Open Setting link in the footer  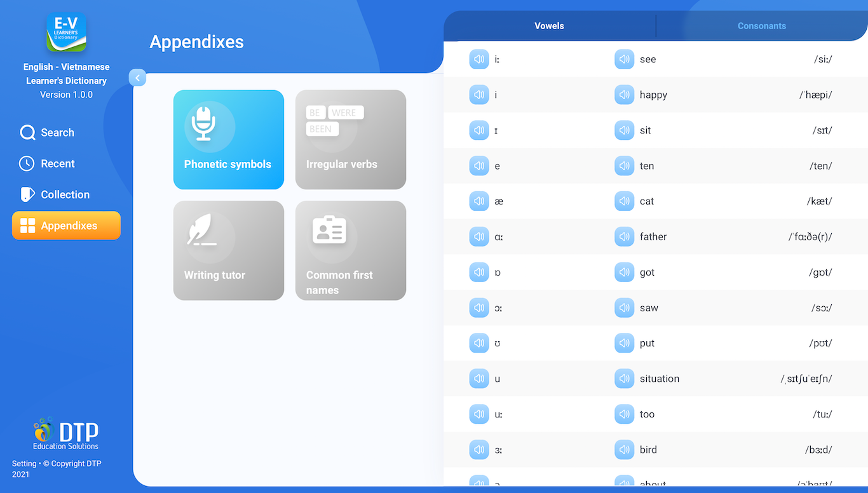pos(24,464)
